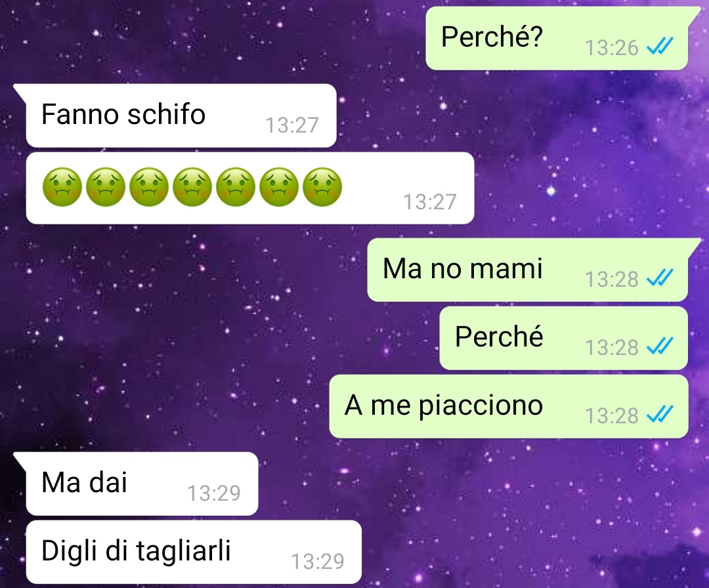This screenshot has height=588, width=709.
Task: Tap the middle nauseated emoji in the row
Action: (x=192, y=187)
